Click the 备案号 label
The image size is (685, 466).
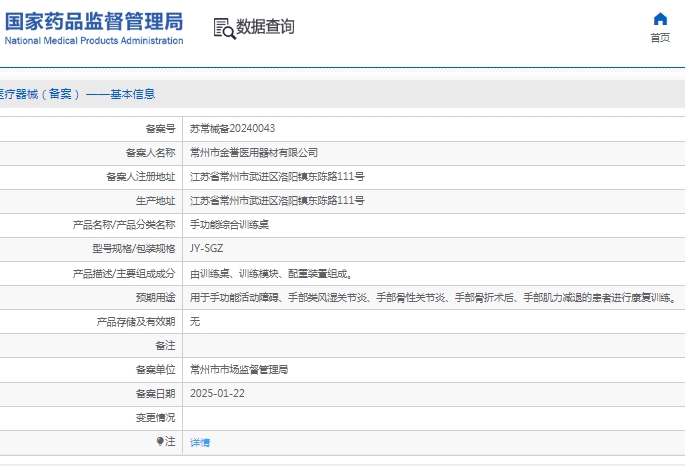(160, 128)
